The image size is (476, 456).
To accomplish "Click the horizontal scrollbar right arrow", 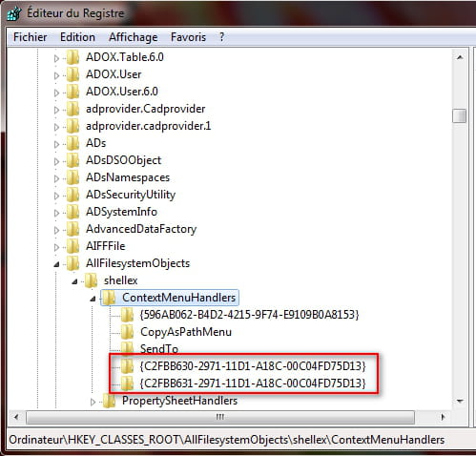I will 443,417.
